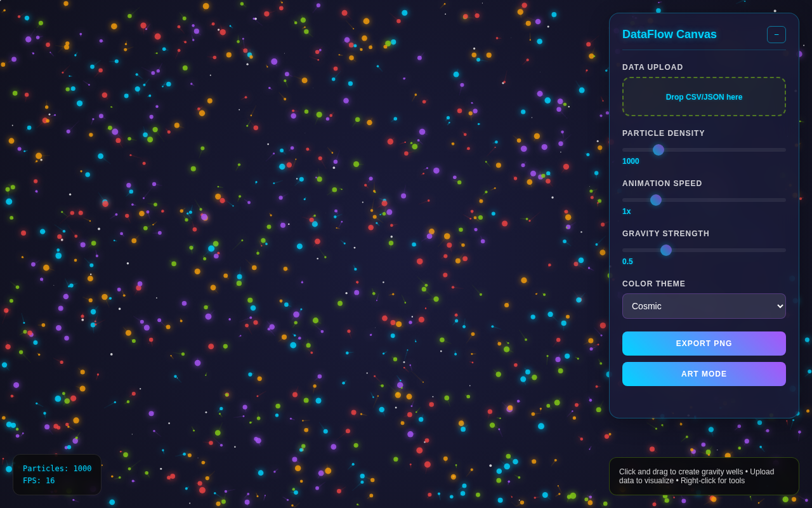Click the gravity wells instruction tooltip
This screenshot has height=508, width=812.
click(x=704, y=476)
